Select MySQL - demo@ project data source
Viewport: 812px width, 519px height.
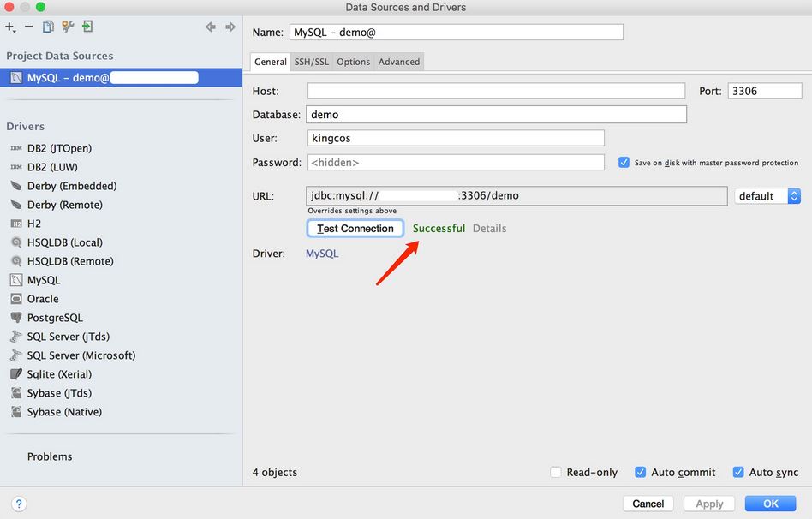(x=121, y=78)
